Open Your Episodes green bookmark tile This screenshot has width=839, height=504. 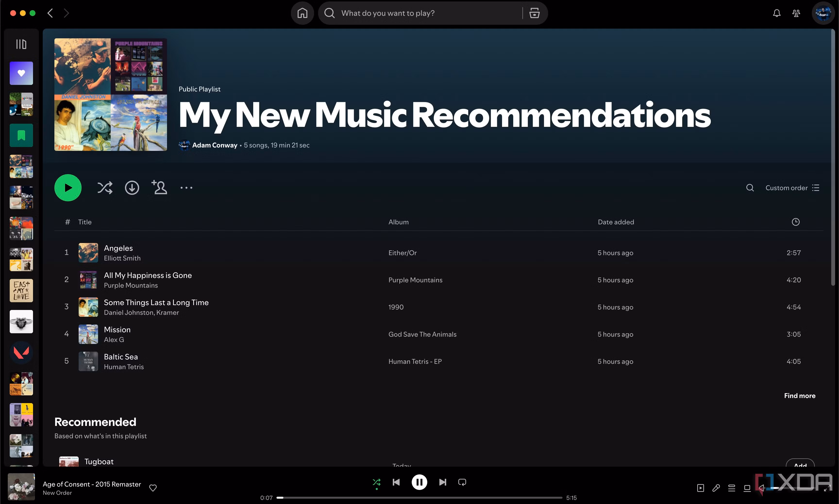pos(21,135)
